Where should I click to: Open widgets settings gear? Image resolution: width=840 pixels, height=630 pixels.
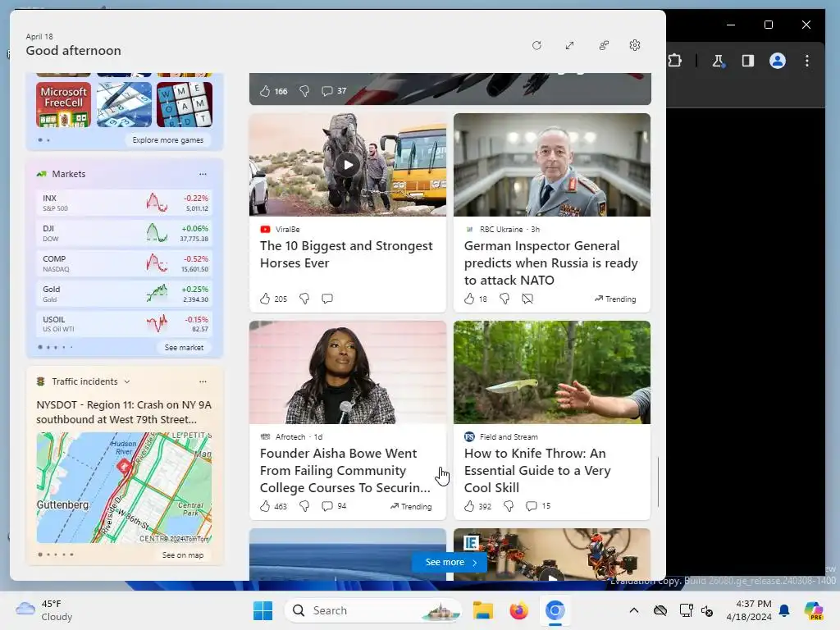635,46
